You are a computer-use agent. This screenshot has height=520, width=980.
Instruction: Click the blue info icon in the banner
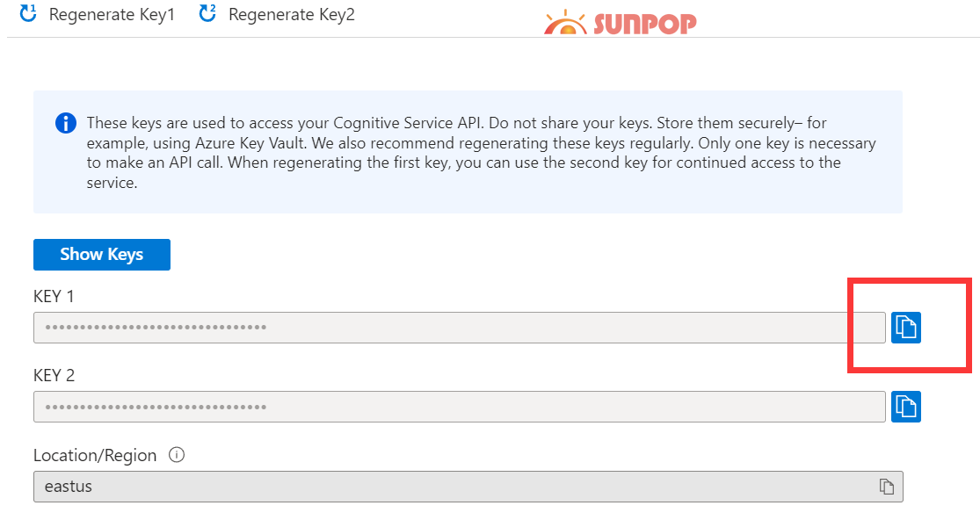point(66,123)
